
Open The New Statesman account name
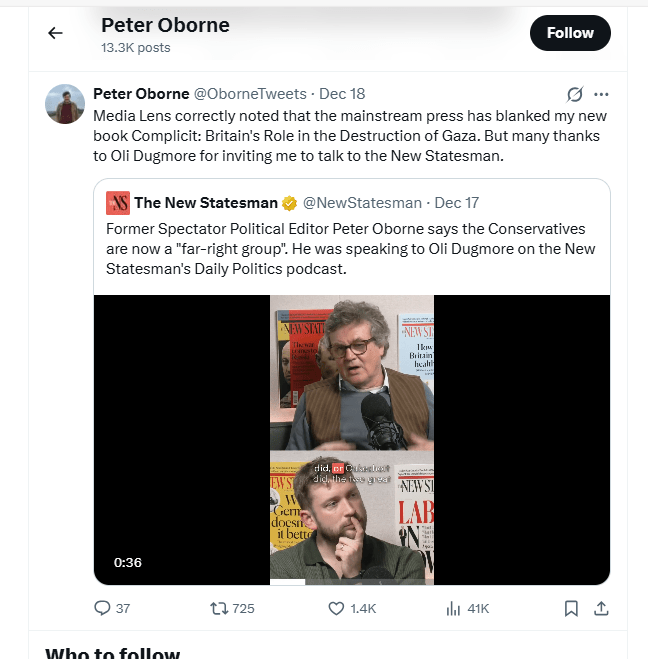coord(206,203)
